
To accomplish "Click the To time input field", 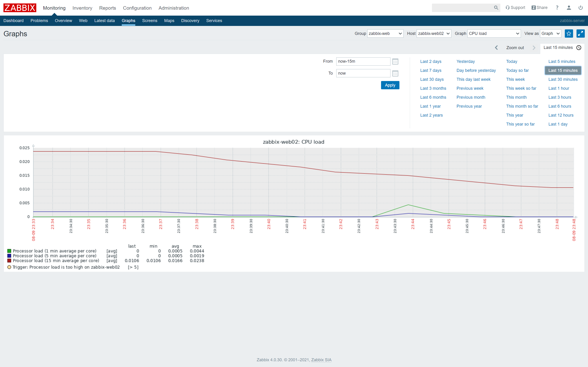I will (x=363, y=73).
